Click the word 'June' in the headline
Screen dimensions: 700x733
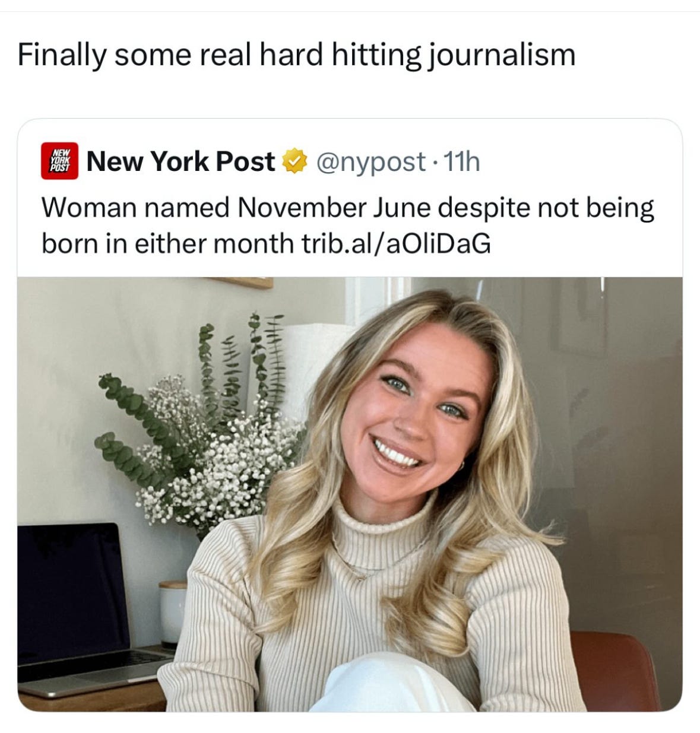402,208
